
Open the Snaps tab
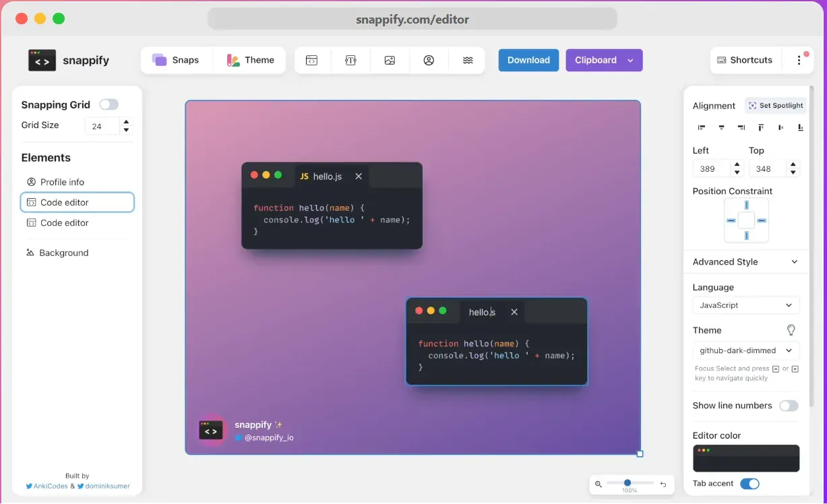point(177,60)
